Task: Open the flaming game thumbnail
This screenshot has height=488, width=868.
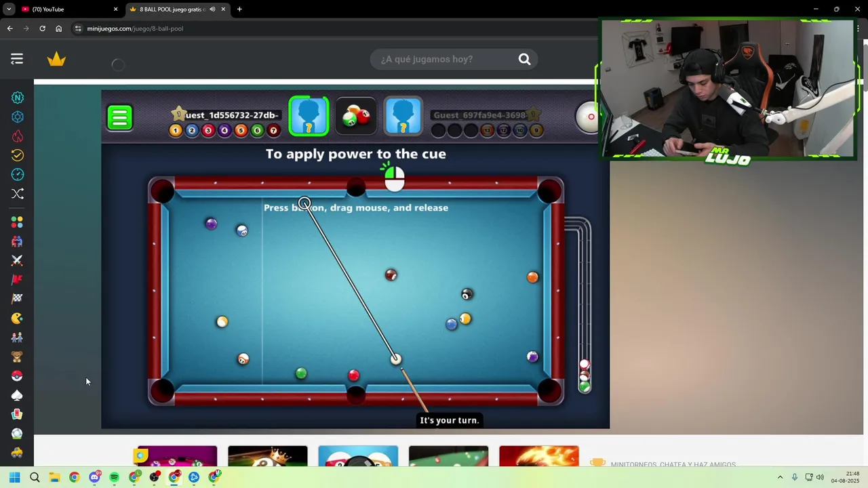Action: tap(539, 456)
